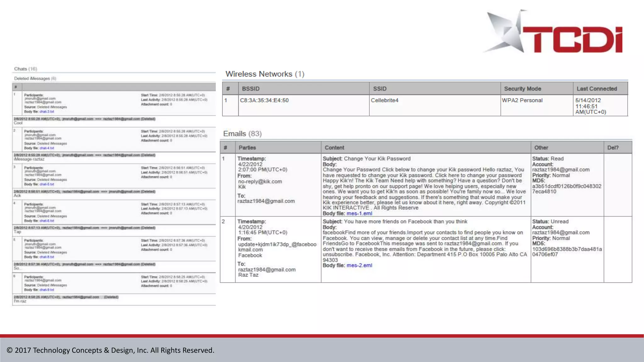Click the Del? column header in Emails
Viewport: 644px width, 362px height.
[613, 147]
